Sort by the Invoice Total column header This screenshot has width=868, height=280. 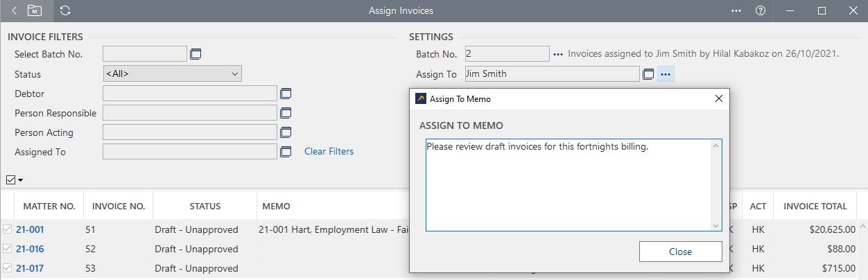pos(815,206)
